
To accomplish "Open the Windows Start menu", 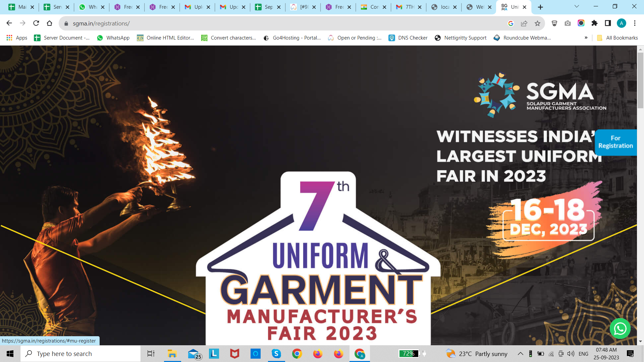I will click(x=10, y=354).
